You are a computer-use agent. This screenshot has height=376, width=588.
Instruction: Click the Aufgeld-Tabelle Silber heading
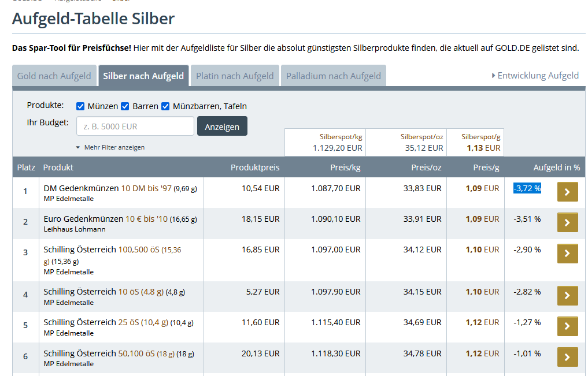94,18
